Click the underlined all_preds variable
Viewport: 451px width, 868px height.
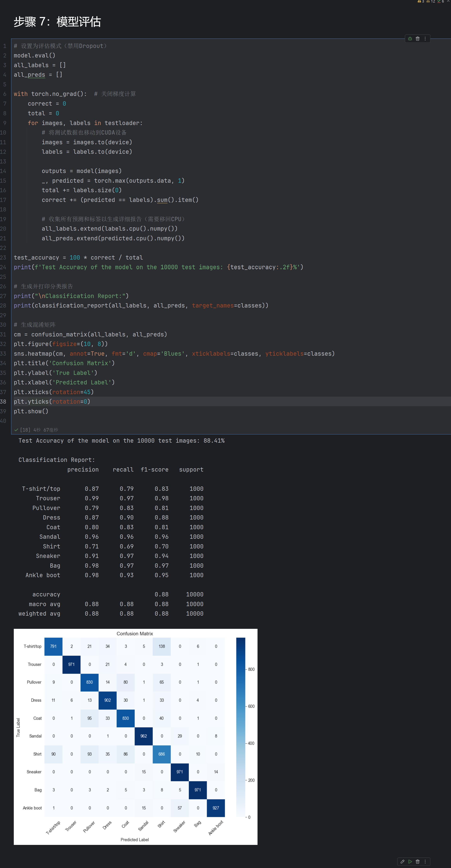point(30,75)
